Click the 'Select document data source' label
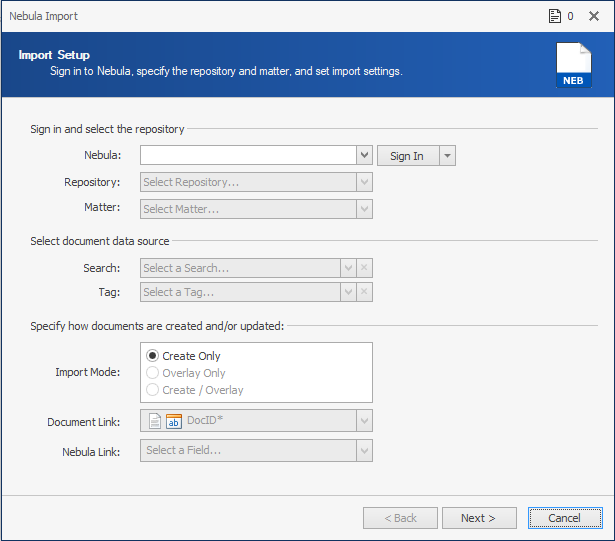The image size is (615, 541). pyautogui.click(x=100, y=241)
